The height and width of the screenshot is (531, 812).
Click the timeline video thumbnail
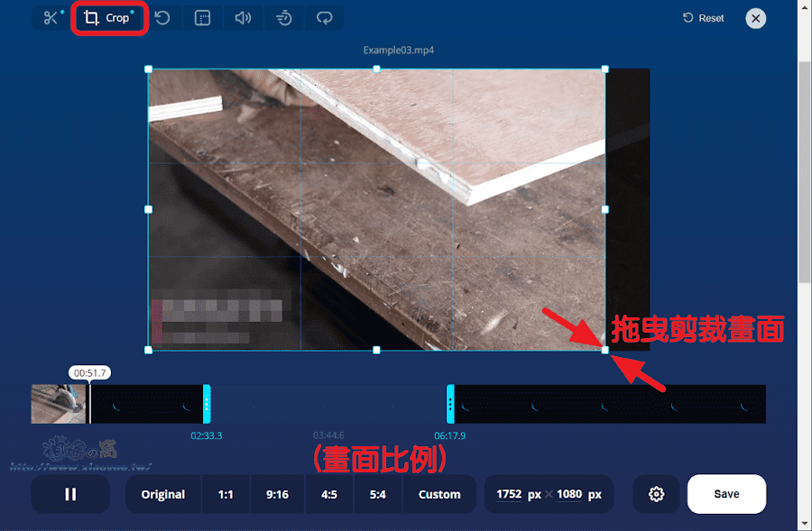pyautogui.click(x=58, y=404)
